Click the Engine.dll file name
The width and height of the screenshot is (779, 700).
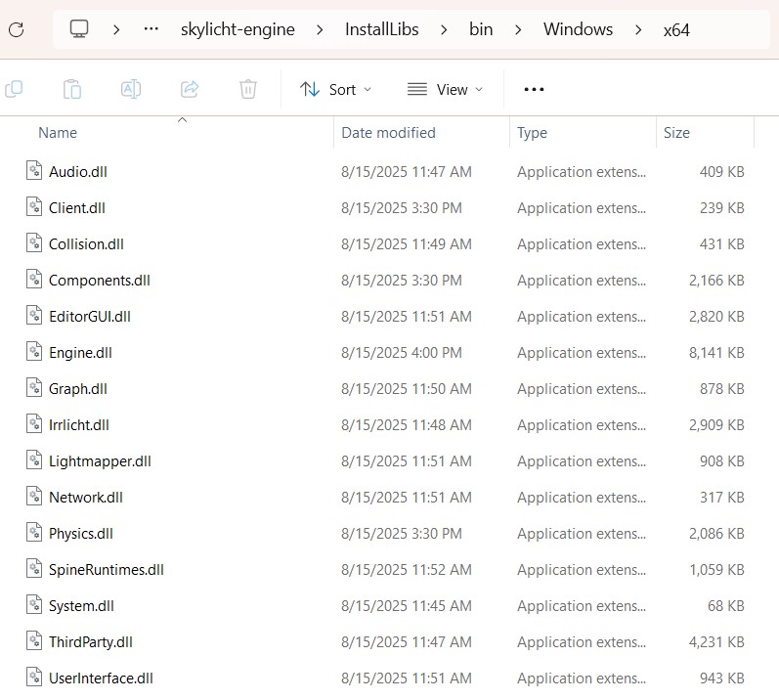coord(80,353)
